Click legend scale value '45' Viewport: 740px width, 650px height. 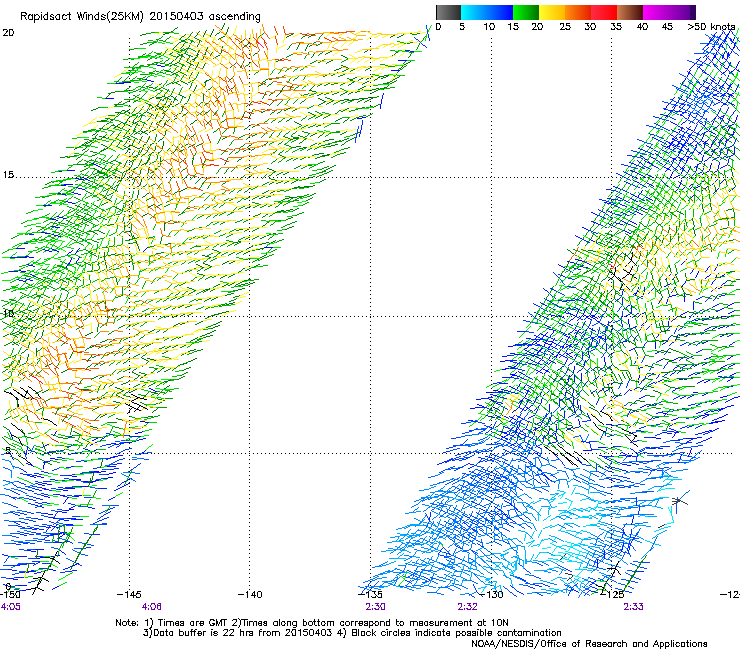coord(667,27)
